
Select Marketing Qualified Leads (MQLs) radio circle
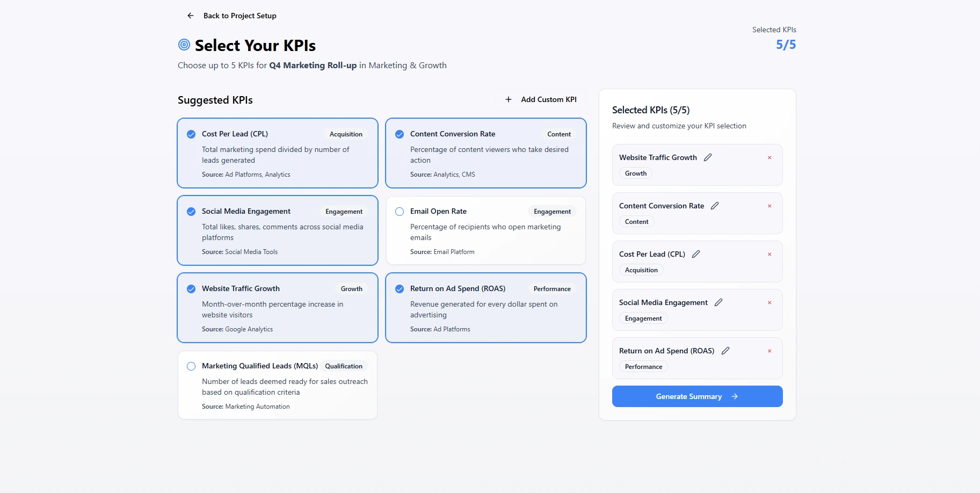(191, 366)
